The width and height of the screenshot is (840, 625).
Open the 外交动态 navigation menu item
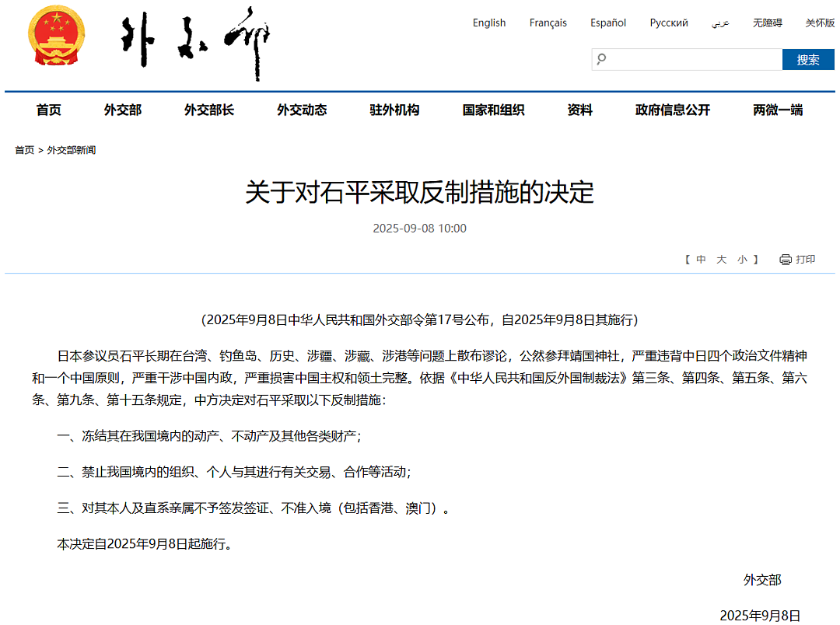point(302,110)
